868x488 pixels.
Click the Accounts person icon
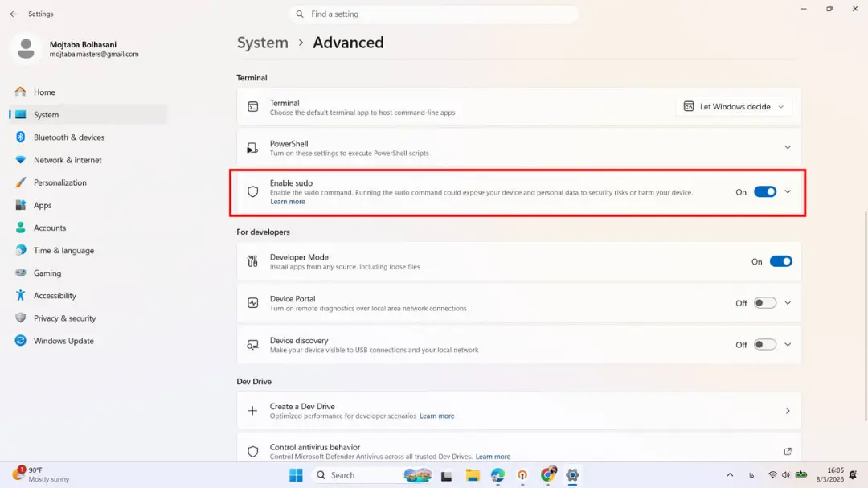[x=20, y=228]
